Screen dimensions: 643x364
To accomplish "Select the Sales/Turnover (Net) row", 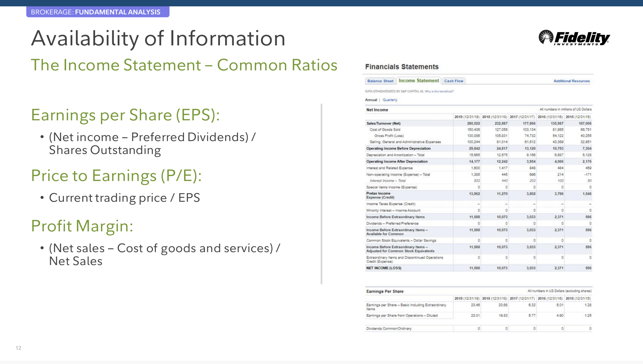I will pyautogui.click(x=383, y=123).
